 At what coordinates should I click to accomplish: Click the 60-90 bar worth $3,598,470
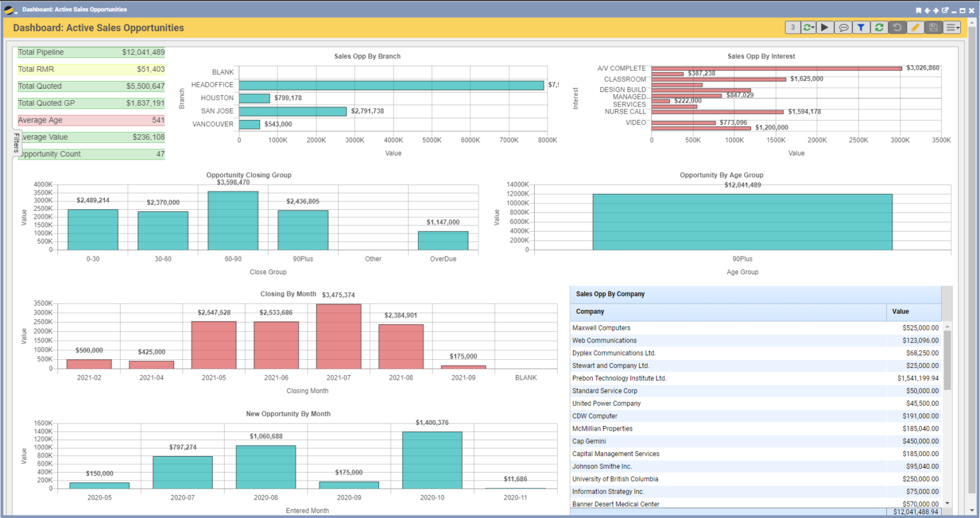point(233,221)
